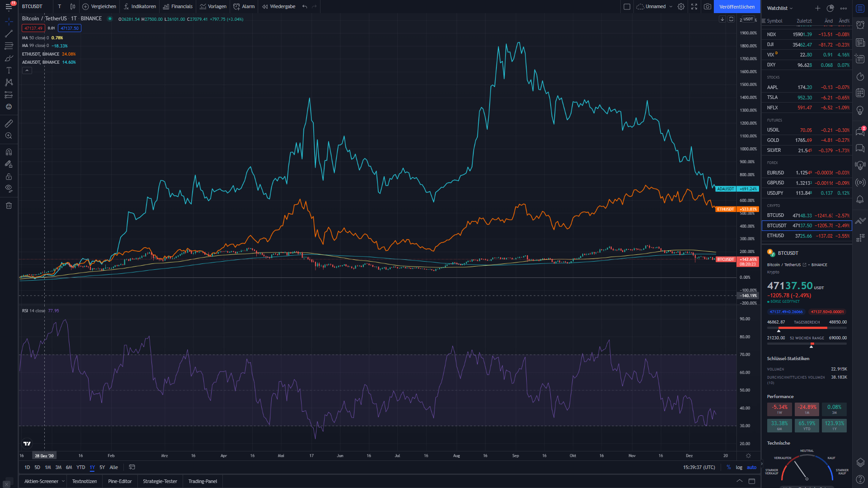Pick the ruler measure tool
868x488 pixels.
pos(9,123)
